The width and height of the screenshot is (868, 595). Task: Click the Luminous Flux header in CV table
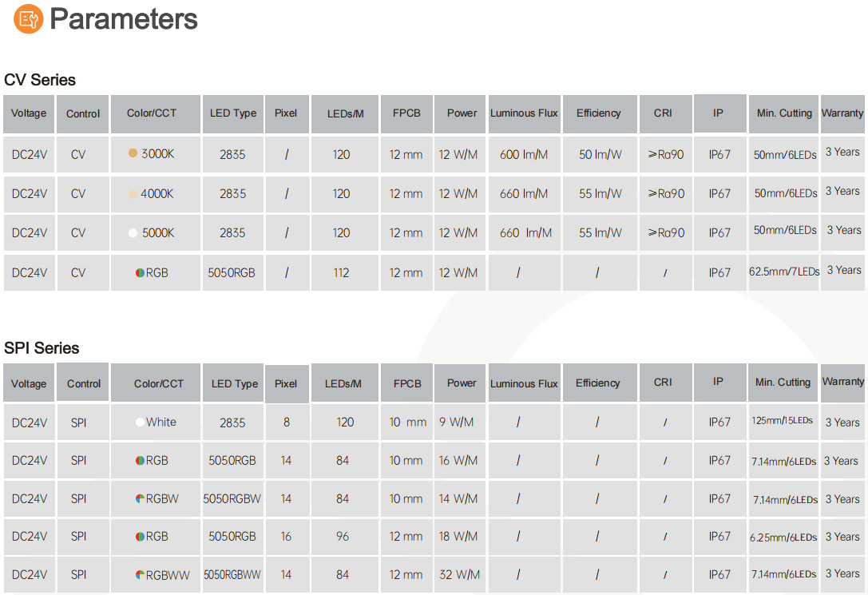coord(524,113)
